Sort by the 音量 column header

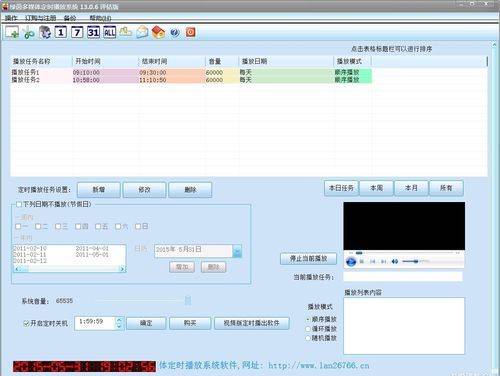(222, 61)
